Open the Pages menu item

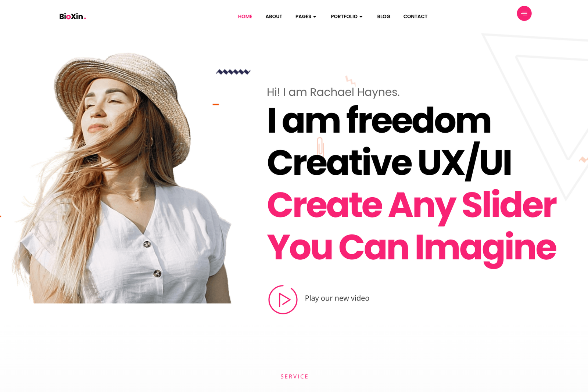(303, 17)
